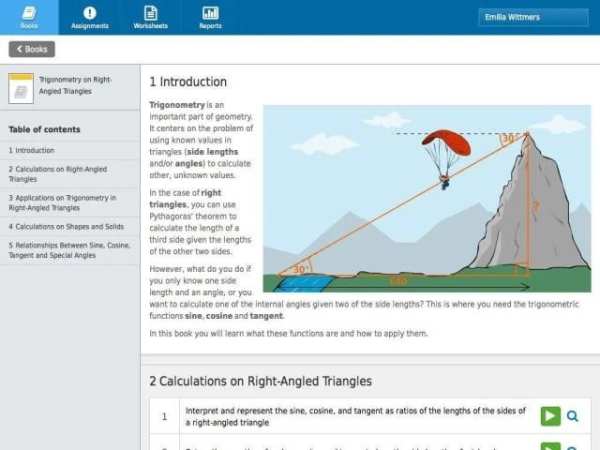600x450 pixels.
Task: Go to the Reports tab
Action: click(x=210, y=17)
